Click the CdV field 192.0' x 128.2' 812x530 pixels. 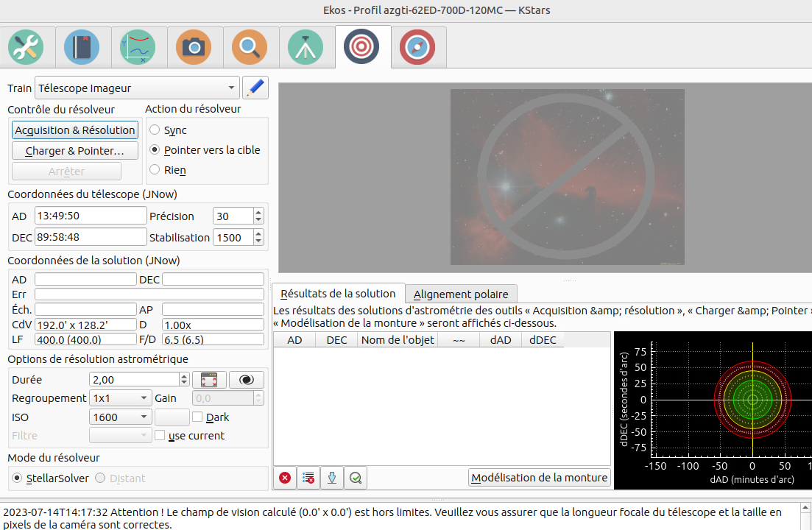click(85, 325)
